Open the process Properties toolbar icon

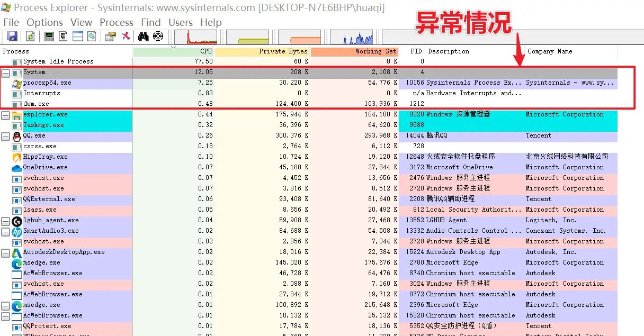point(110,36)
